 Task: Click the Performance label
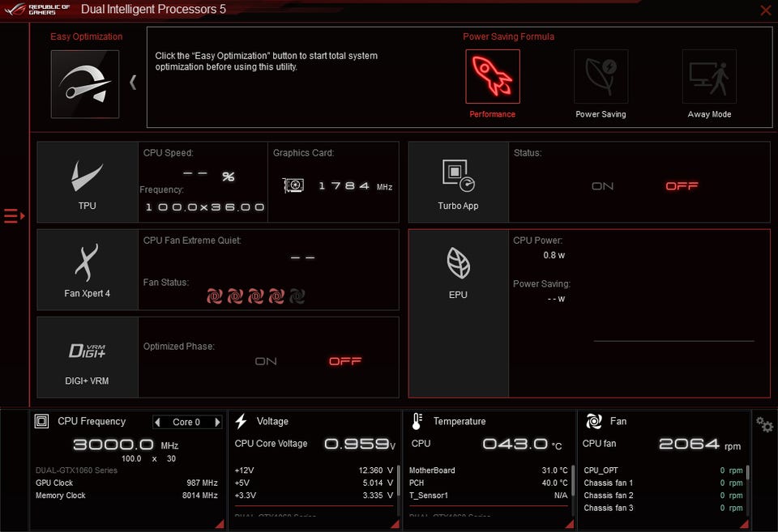coord(492,114)
